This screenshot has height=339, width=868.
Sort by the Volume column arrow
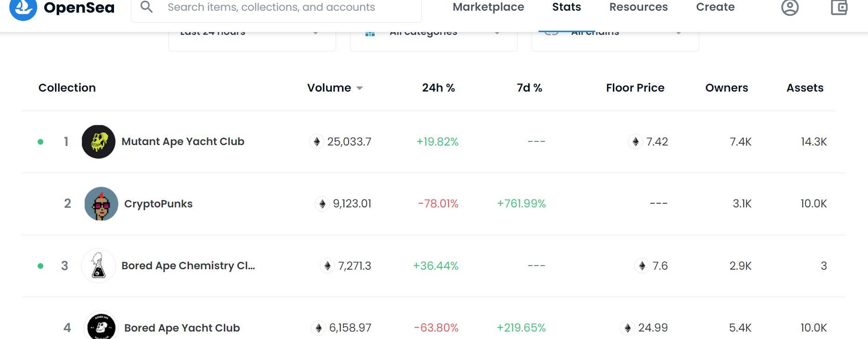click(359, 88)
